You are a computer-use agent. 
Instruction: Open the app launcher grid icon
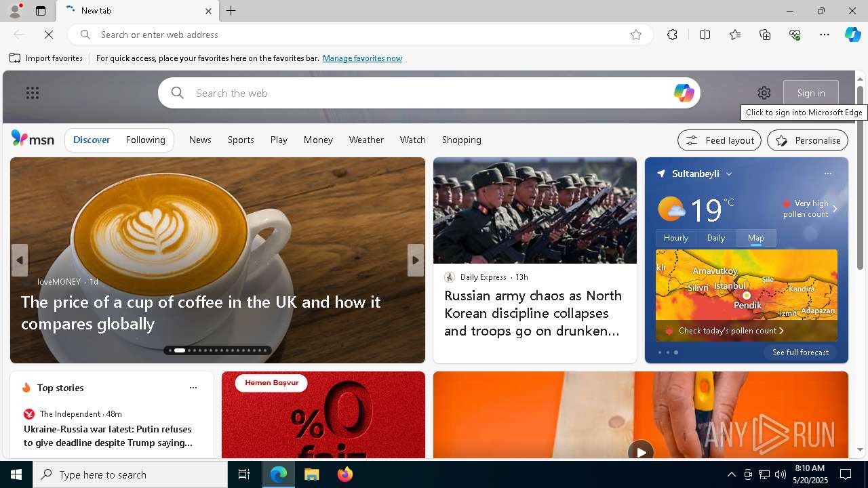(x=33, y=93)
